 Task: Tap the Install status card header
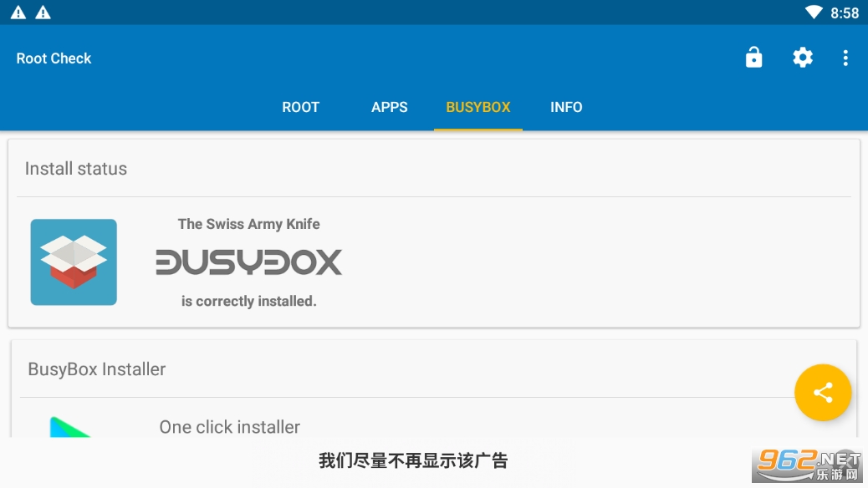(76, 169)
